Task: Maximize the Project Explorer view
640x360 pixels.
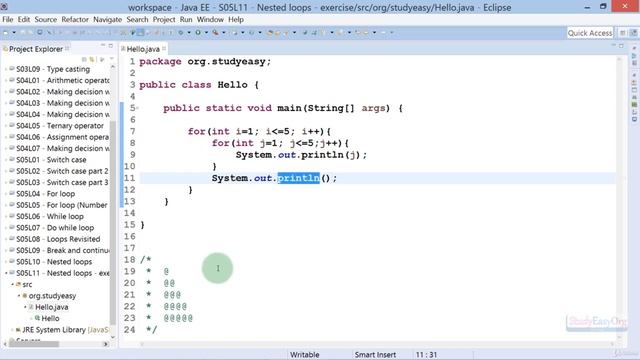Action: click(111, 45)
